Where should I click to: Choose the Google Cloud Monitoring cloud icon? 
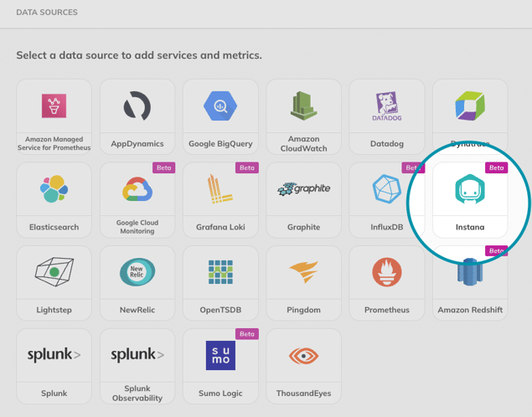pos(137,189)
